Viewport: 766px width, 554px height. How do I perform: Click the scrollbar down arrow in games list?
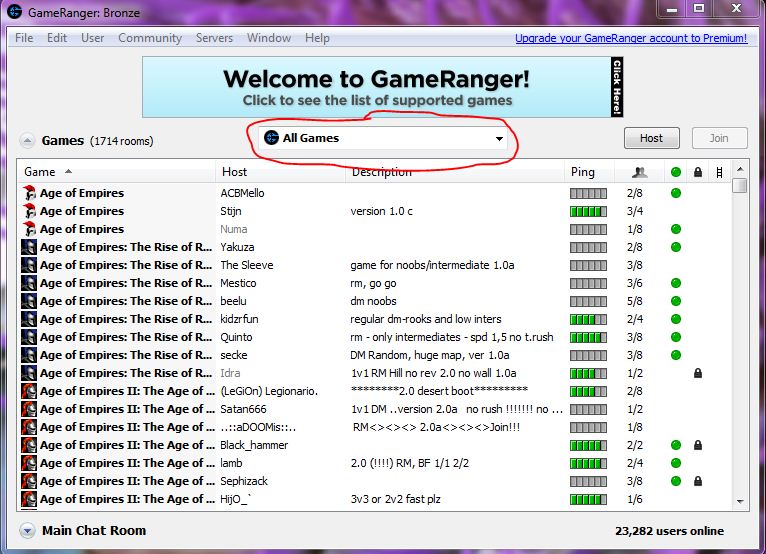[740, 500]
